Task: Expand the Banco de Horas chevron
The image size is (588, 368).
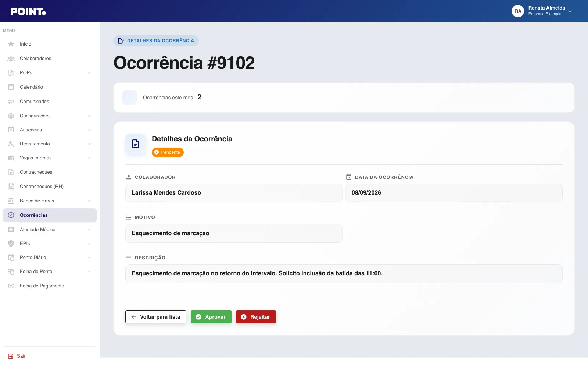Action: (x=89, y=201)
